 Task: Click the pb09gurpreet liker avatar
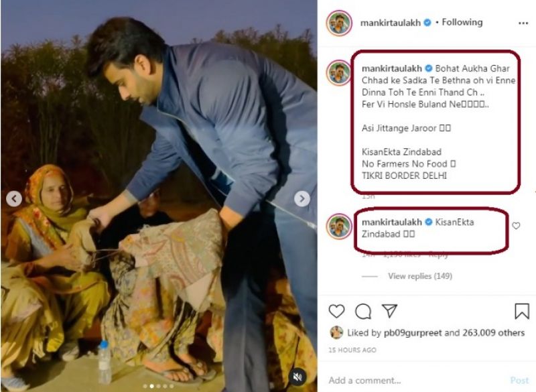pyautogui.click(x=336, y=332)
